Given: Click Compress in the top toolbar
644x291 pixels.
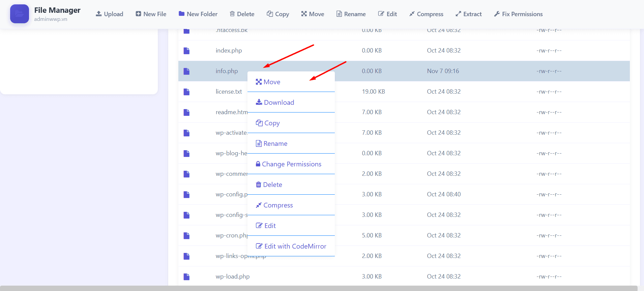Looking at the screenshot, I should [426, 14].
